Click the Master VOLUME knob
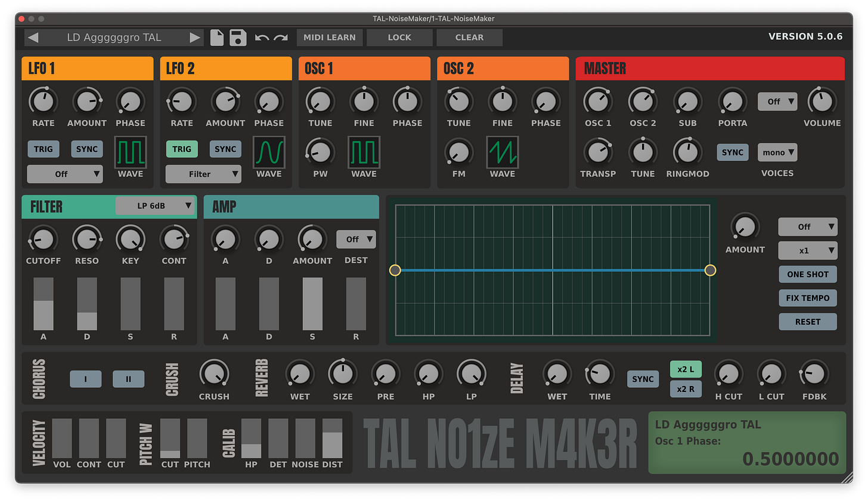Screen dimensions: 868x501 pyautogui.click(x=822, y=101)
